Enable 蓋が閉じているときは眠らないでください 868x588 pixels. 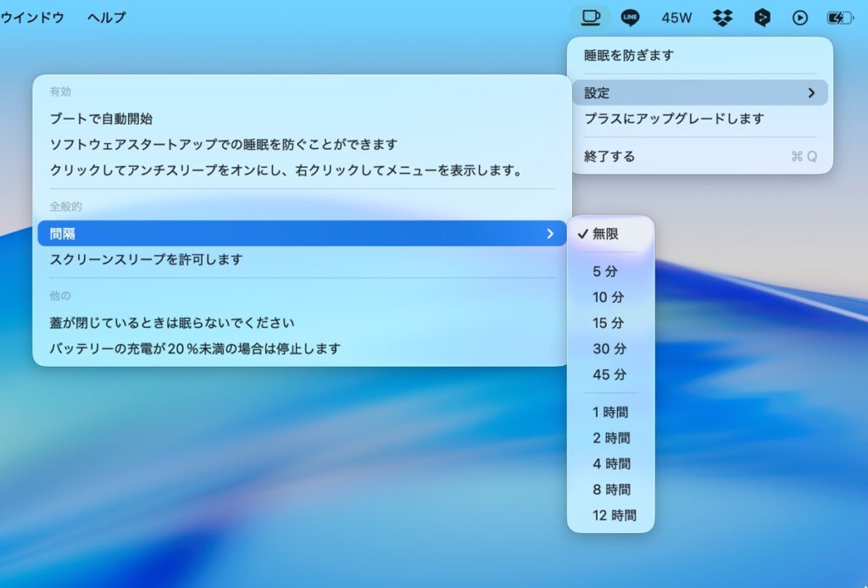point(172,323)
